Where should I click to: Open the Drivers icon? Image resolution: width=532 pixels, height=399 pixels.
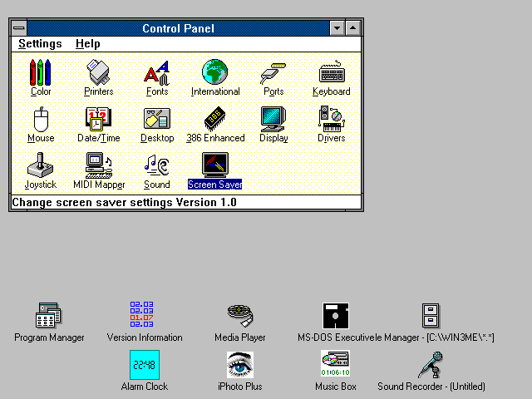(x=332, y=119)
